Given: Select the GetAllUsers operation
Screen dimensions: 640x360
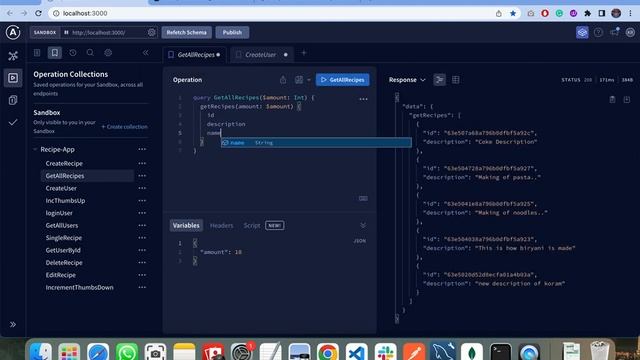Looking at the screenshot, I should 62,225.
